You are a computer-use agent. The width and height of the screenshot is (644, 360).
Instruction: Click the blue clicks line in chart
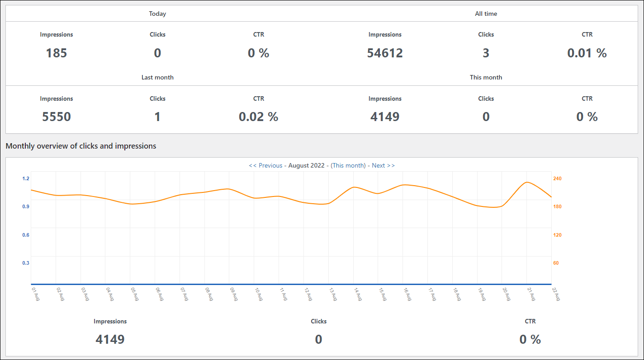pos(291,284)
